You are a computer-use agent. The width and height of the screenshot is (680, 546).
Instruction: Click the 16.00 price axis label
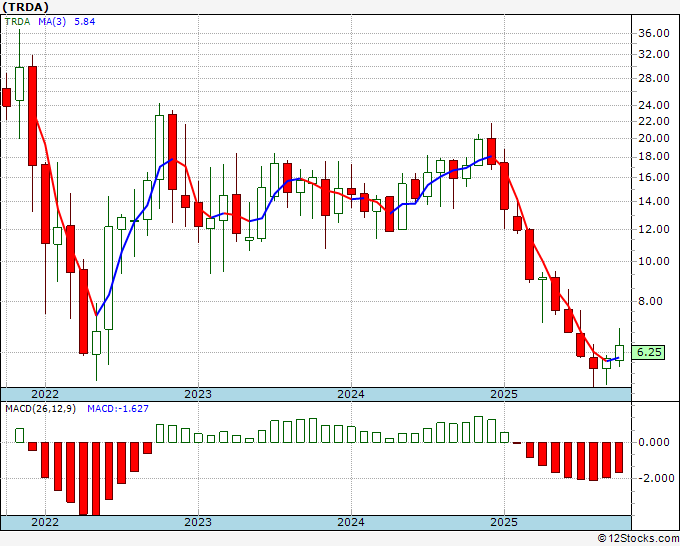tap(654, 178)
